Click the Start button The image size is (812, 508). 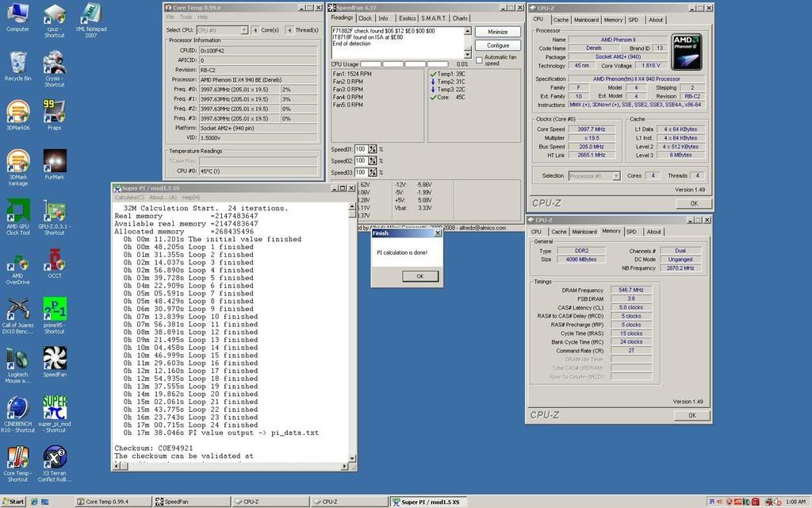click(x=13, y=502)
